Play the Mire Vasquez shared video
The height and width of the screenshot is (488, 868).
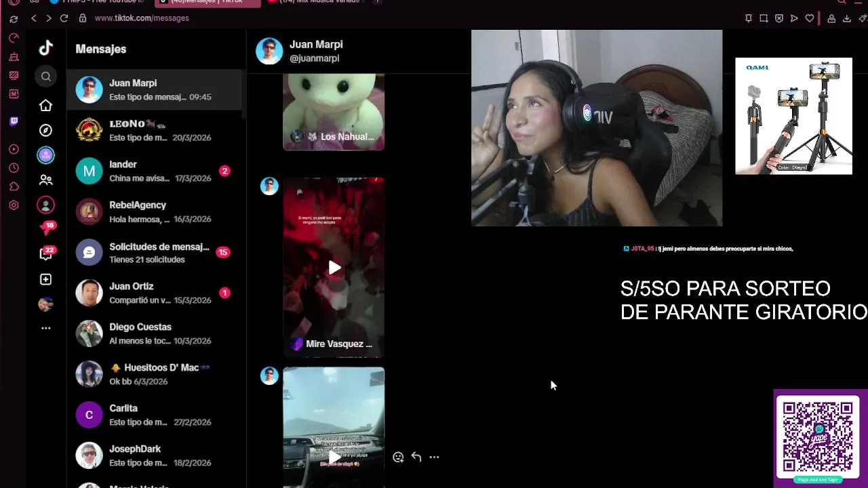pyautogui.click(x=334, y=268)
